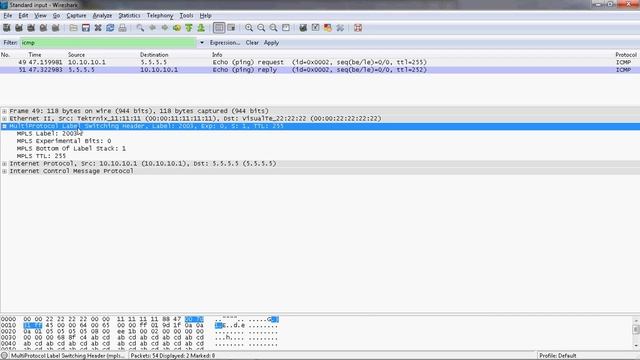Image resolution: width=640 pixels, height=360 pixels.
Task: Click the hex dump pane scrollbar
Action: click(636, 333)
